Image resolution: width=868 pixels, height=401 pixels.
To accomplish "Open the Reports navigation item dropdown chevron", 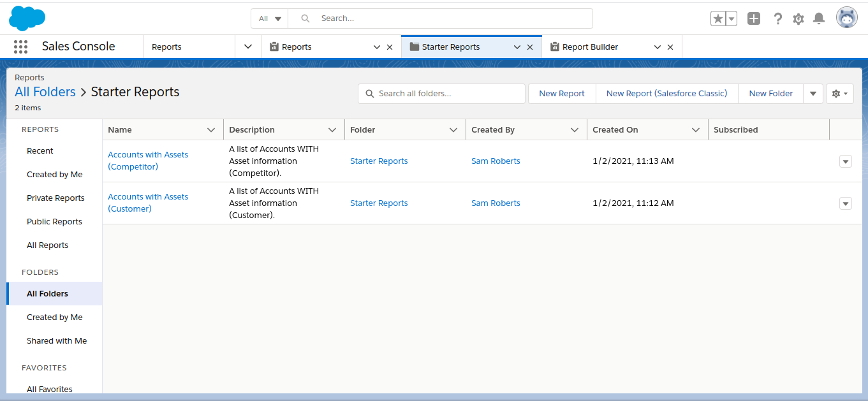I will coord(248,47).
